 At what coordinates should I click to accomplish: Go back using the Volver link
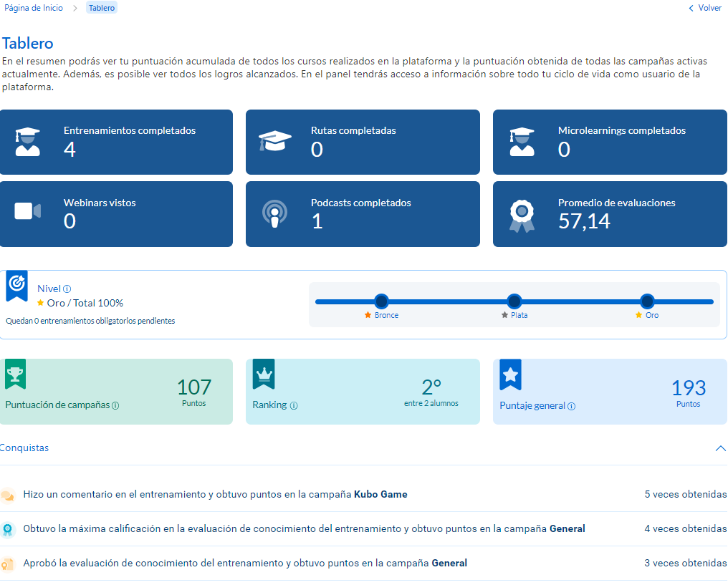705,8
